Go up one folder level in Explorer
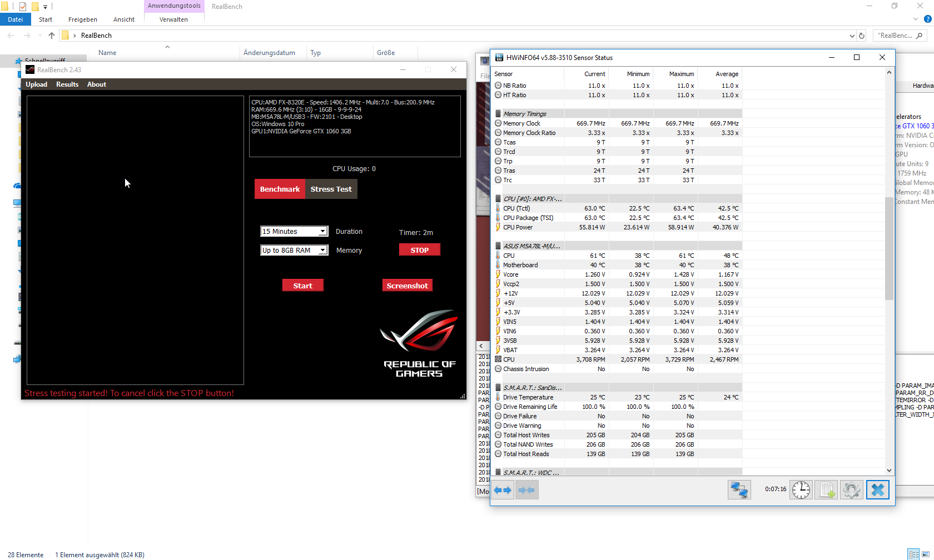The image size is (934, 560). coord(52,36)
